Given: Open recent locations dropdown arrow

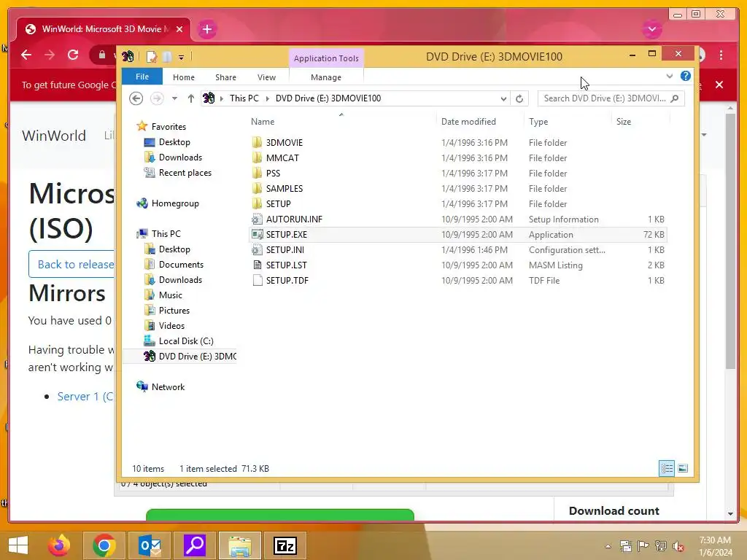Looking at the screenshot, I should (175, 98).
